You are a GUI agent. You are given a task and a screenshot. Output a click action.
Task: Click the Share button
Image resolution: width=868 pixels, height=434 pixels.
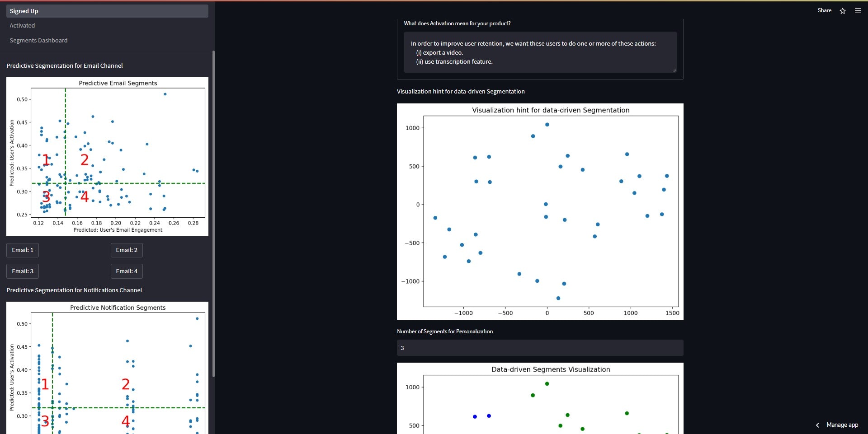pos(824,10)
